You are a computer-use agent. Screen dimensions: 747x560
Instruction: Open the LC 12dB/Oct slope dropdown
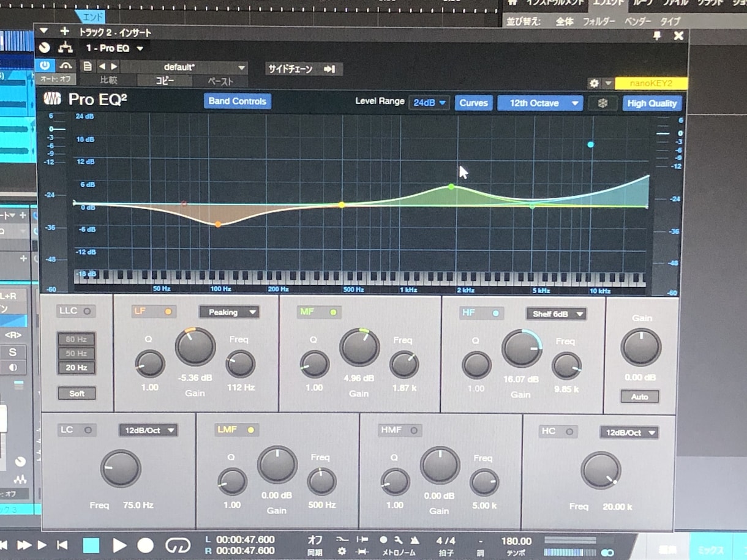pyautogui.click(x=148, y=430)
